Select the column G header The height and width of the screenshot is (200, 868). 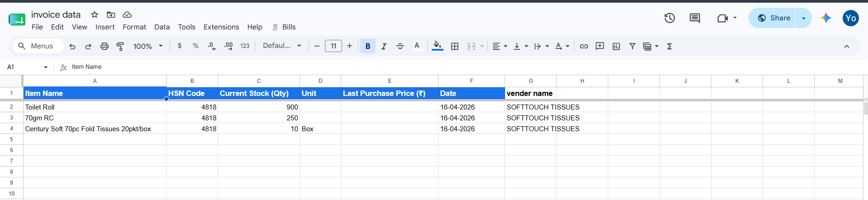[x=531, y=81]
